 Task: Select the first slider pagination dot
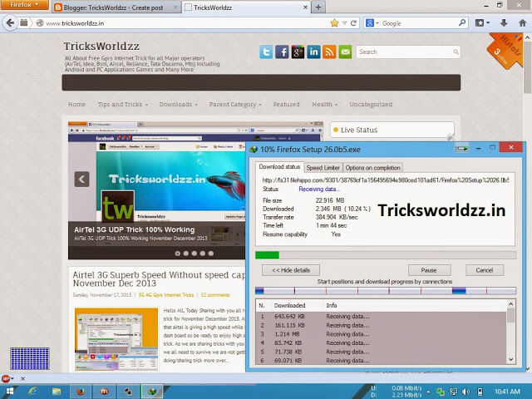click(x=177, y=253)
